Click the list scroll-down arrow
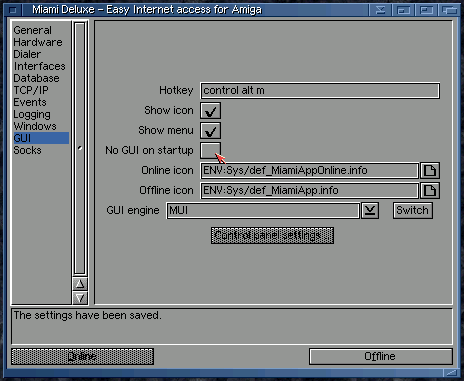 pos(80,298)
